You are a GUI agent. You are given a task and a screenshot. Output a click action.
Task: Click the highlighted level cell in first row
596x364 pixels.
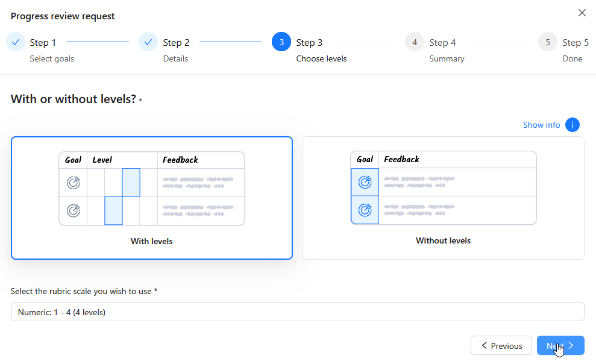point(131,183)
